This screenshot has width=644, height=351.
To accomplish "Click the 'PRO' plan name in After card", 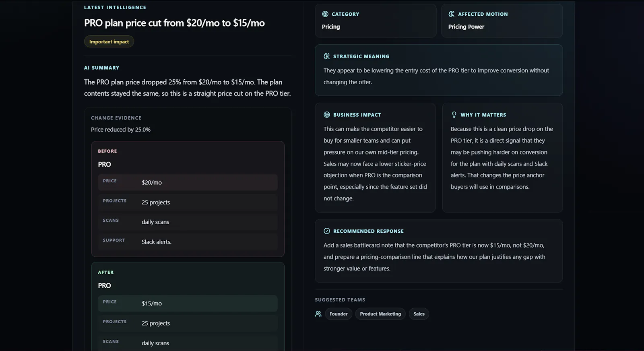I will [104, 286].
